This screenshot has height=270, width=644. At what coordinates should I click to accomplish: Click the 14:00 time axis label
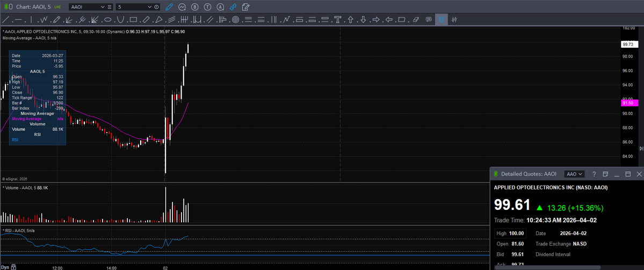(111, 267)
